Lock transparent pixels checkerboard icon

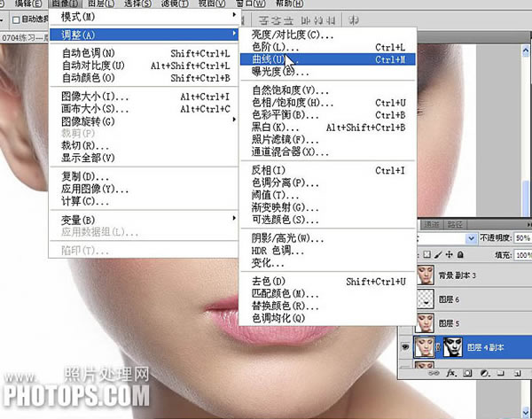tap(427, 254)
